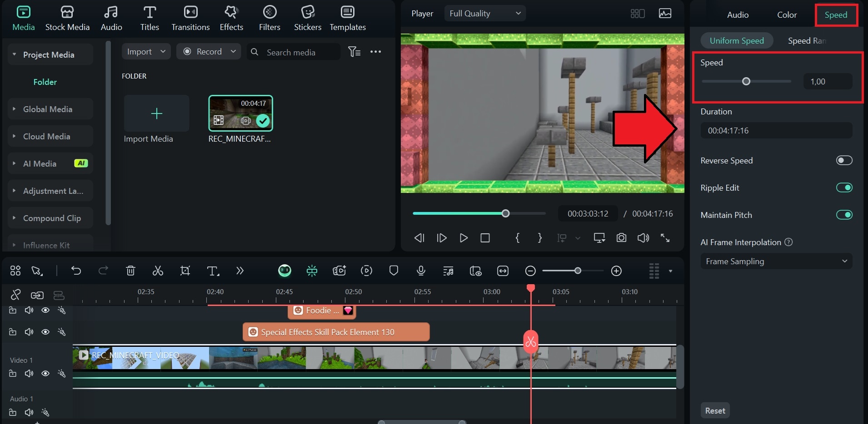Open the Stickers tab
The height and width of the screenshot is (424, 868).
[308, 18]
